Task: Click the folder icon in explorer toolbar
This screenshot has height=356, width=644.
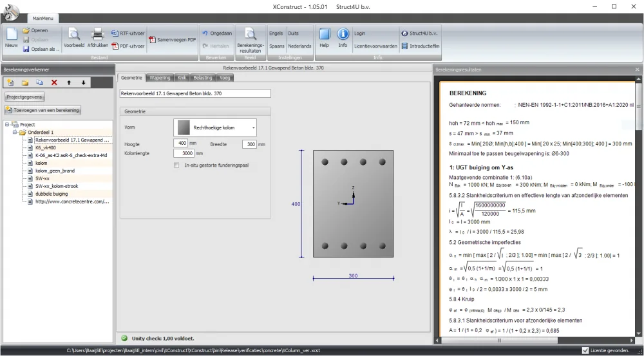Action: [24, 82]
